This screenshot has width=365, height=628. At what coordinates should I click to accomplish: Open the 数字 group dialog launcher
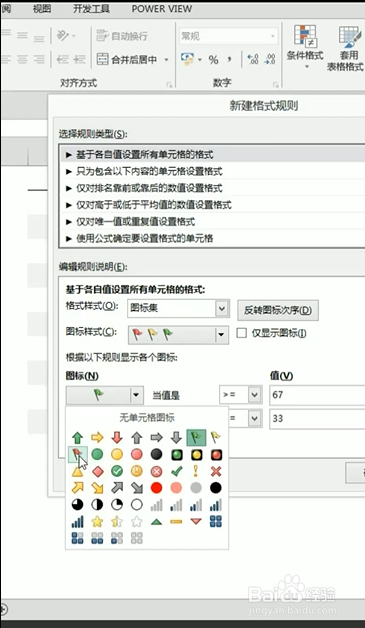click(x=275, y=85)
